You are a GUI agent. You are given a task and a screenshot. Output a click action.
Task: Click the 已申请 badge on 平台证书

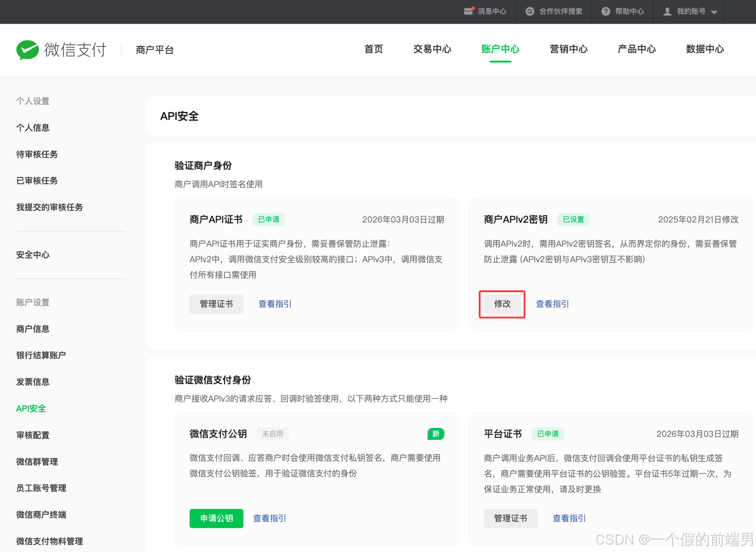[x=548, y=434]
